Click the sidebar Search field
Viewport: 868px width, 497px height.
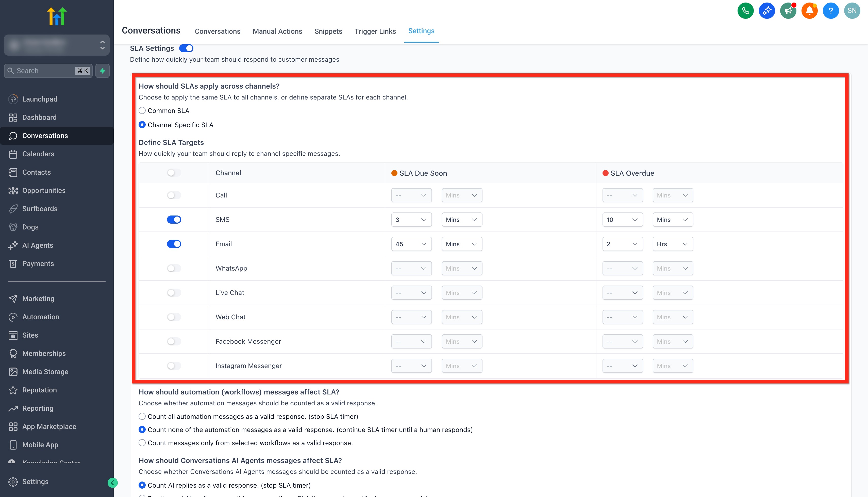coord(44,71)
